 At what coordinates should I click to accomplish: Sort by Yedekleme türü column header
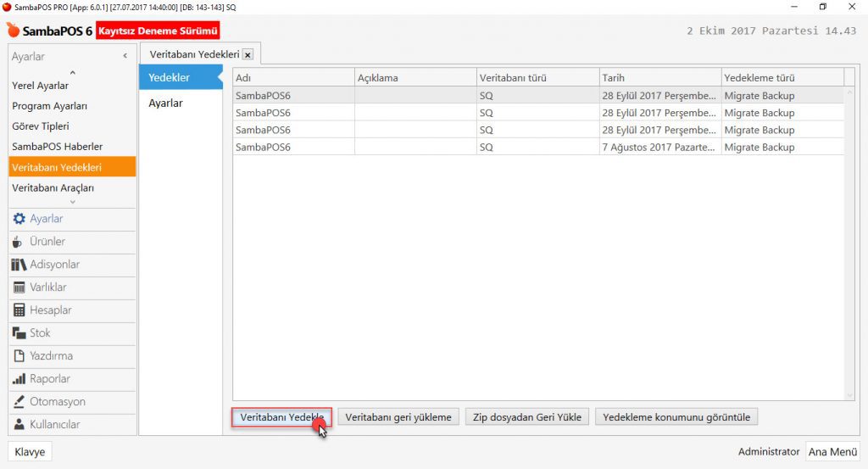(782, 77)
